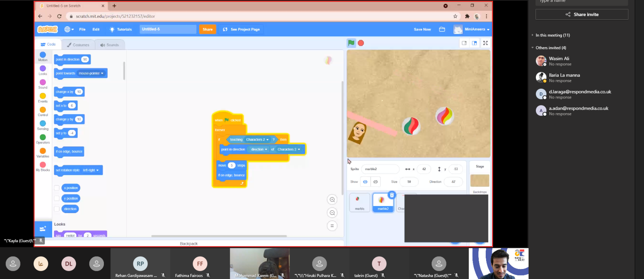Toggle the direction reporter checkbox
644x279 pixels.
click(x=57, y=209)
